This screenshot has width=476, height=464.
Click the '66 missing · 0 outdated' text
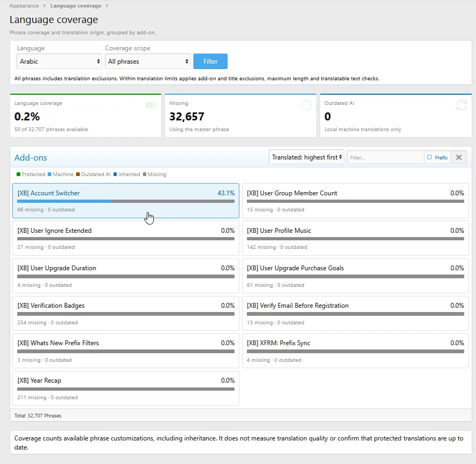tap(46, 209)
